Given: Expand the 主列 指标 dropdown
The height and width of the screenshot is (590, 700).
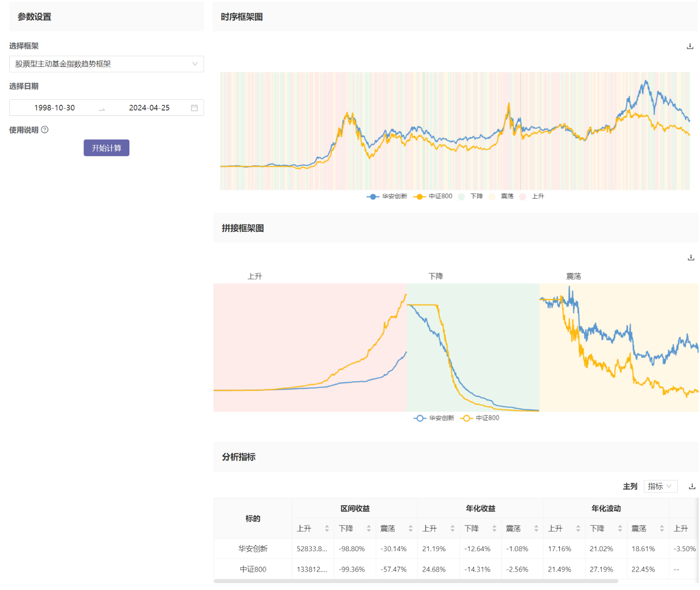Looking at the screenshot, I should coord(660,486).
